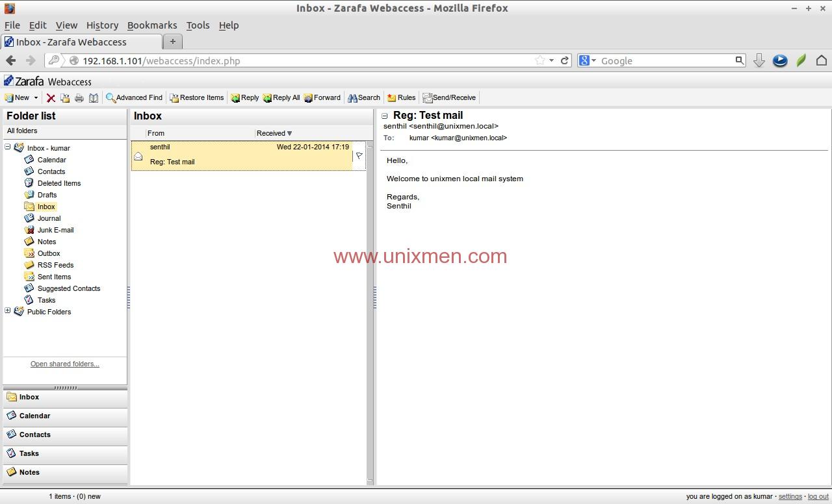Viewport: 832px width, 504px height.
Task: Open Rules from the toolbar
Action: (401, 97)
